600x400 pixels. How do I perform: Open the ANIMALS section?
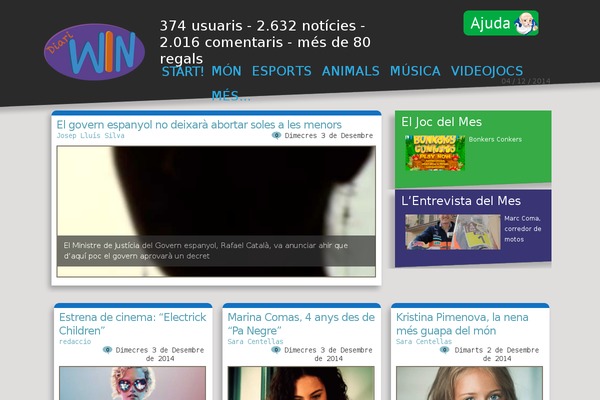pos(351,71)
